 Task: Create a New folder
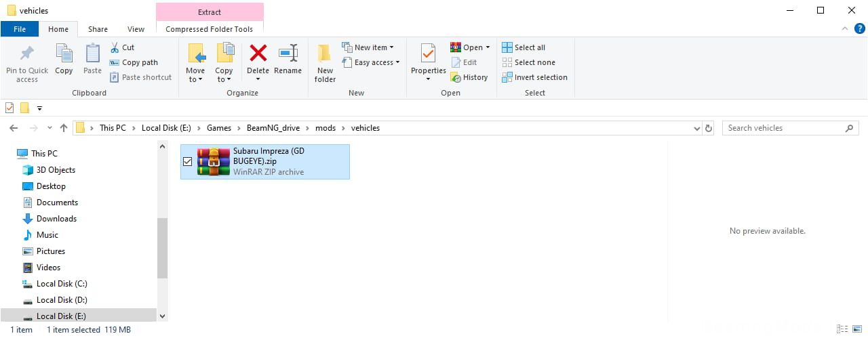pyautogui.click(x=325, y=63)
